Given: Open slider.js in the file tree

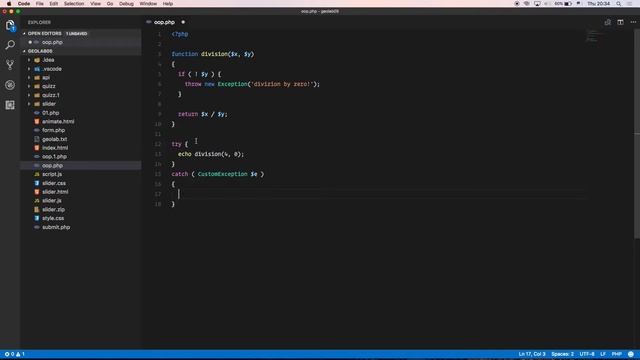Looking at the screenshot, I should pos(51,201).
